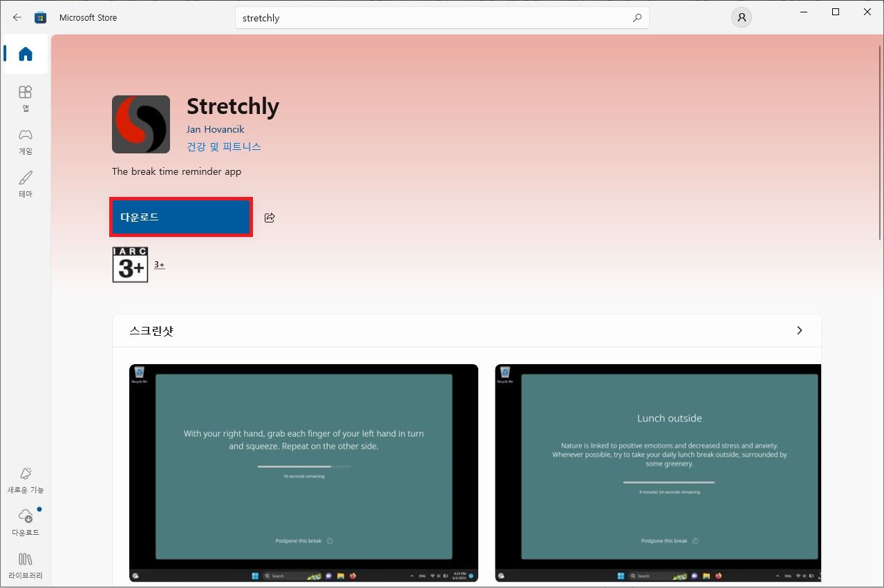
Task: Go back with the arrow button
Action: [x=17, y=17]
